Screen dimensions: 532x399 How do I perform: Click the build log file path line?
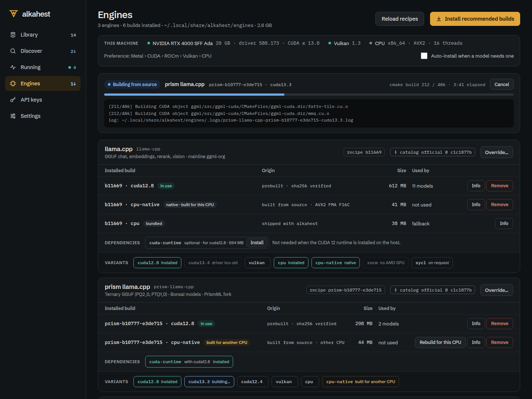[x=231, y=120]
